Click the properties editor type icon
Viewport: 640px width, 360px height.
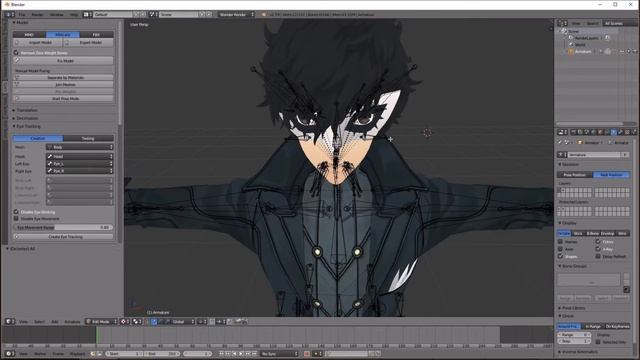[x=562, y=132]
